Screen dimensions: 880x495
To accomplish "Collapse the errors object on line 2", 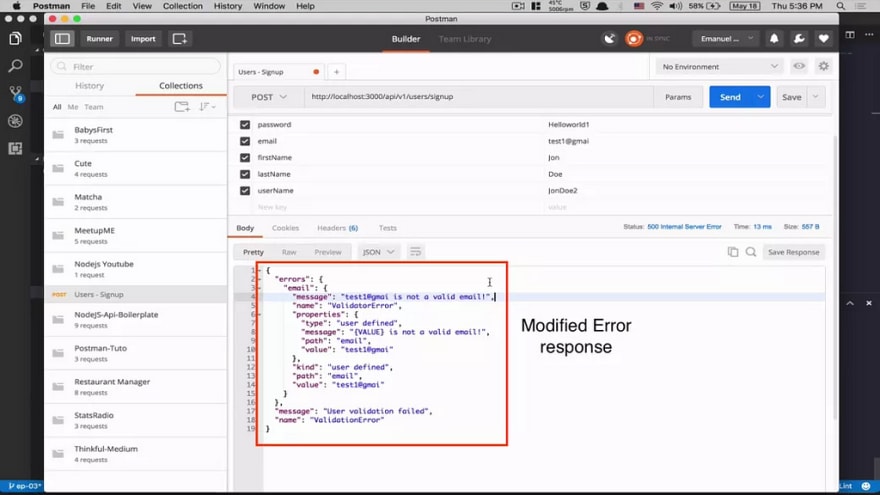I will point(259,279).
